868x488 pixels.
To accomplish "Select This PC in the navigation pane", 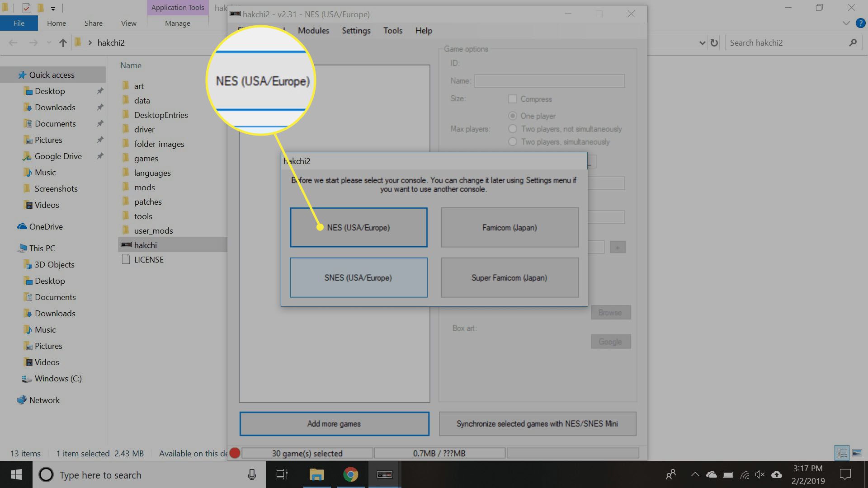I will (42, 248).
